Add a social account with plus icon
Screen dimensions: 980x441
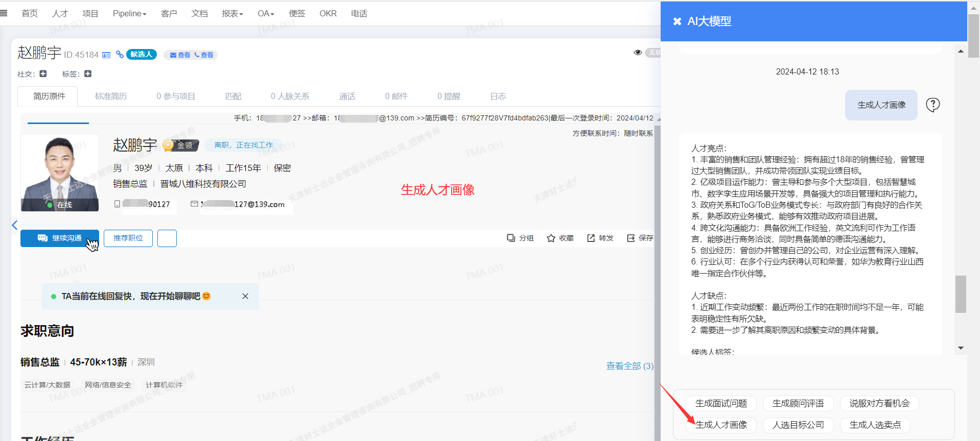(43, 74)
